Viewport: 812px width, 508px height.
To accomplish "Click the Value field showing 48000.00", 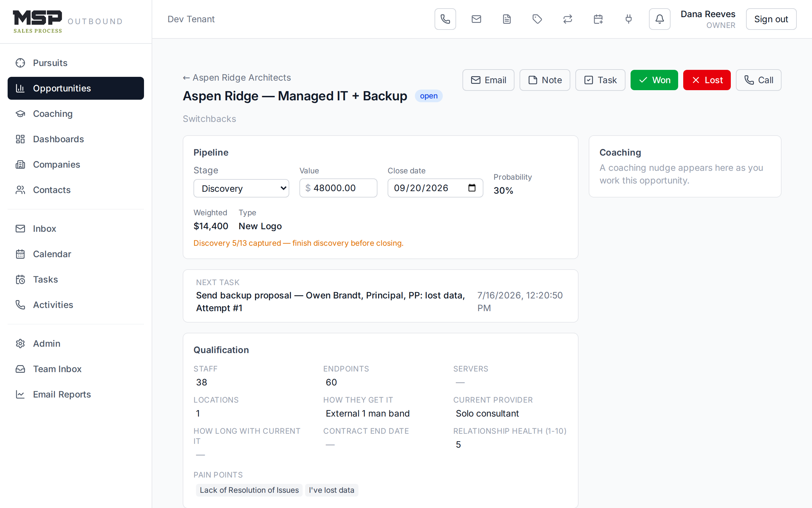I will pos(338,188).
